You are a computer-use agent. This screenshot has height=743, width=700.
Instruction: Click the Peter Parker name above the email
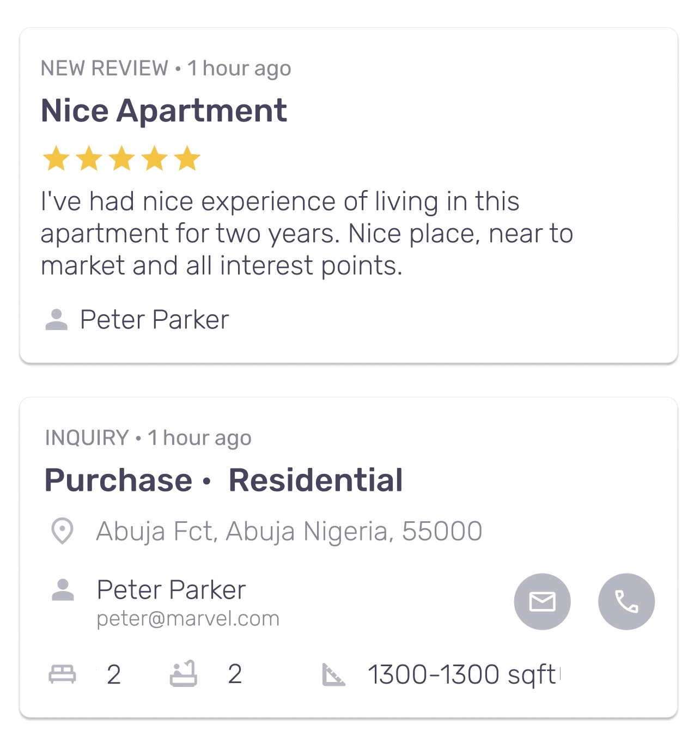(x=171, y=590)
